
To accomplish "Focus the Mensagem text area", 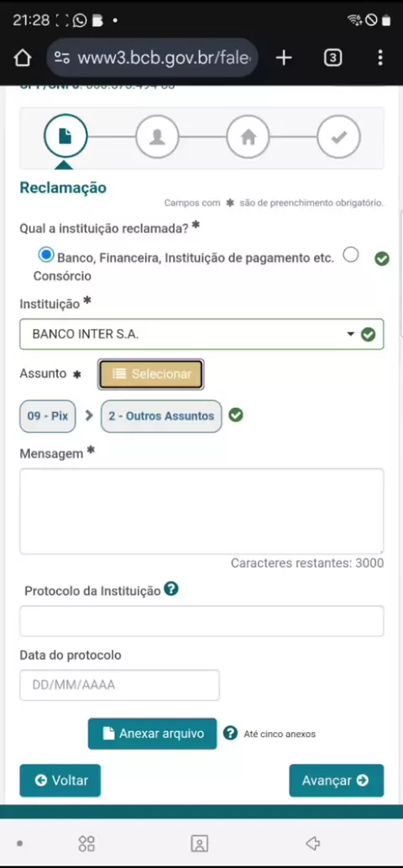I will click(201, 511).
